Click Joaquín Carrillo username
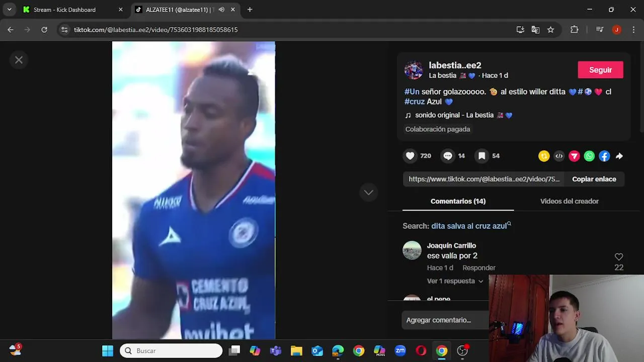644x362 pixels. point(451,246)
